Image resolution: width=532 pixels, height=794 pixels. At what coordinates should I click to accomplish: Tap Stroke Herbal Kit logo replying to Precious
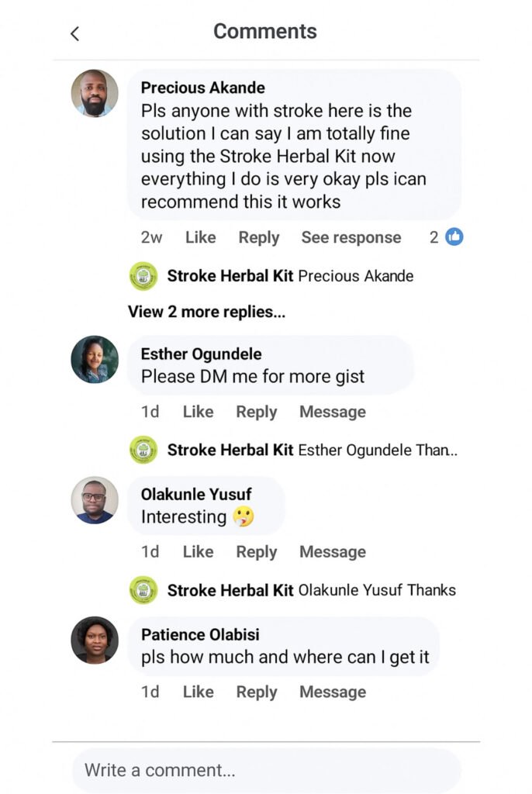143,276
